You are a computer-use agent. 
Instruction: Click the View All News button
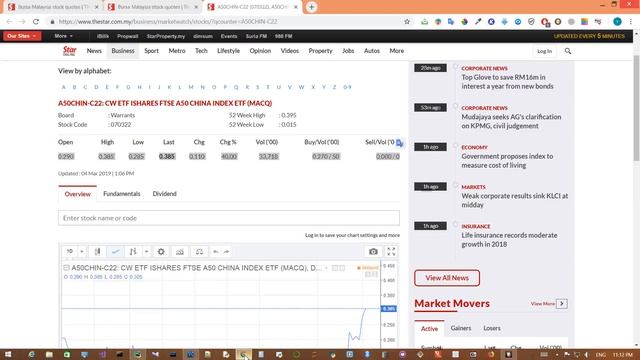pos(447,278)
